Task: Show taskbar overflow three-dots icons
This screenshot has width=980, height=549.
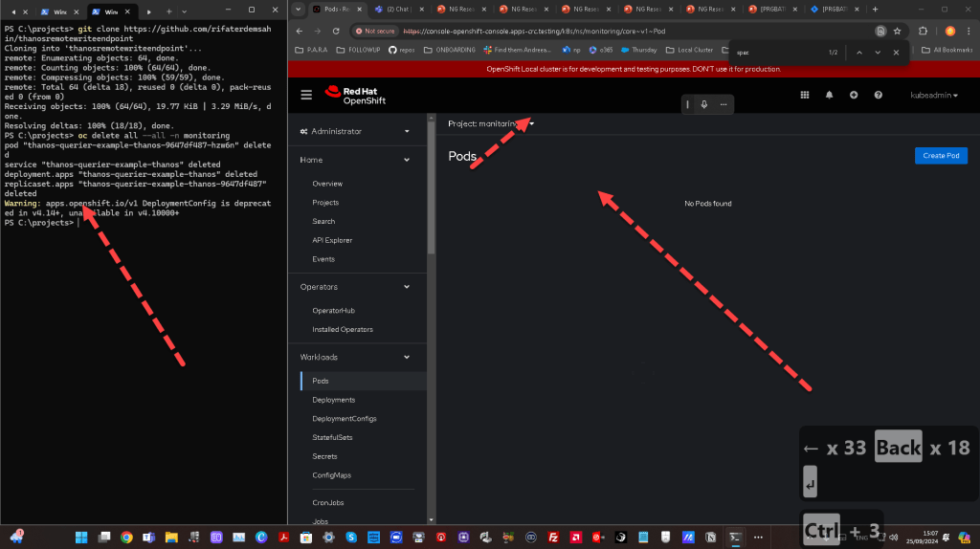Action: click(x=758, y=538)
